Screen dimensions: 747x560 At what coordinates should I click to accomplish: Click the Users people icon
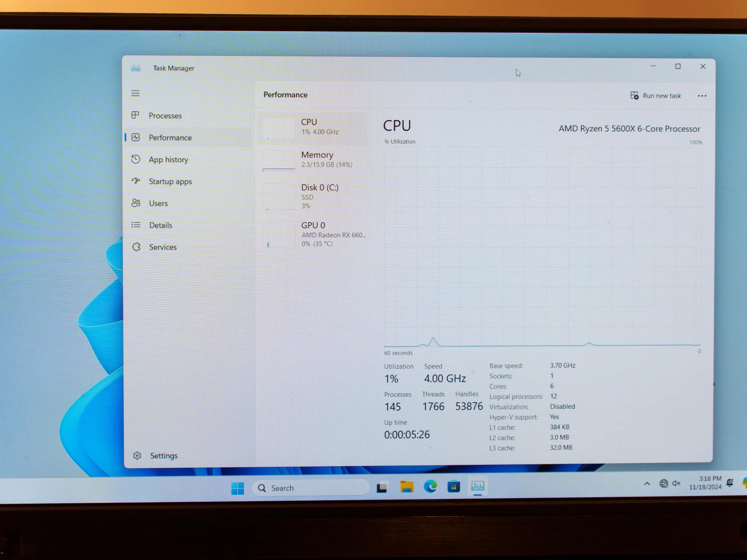click(136, 203)
